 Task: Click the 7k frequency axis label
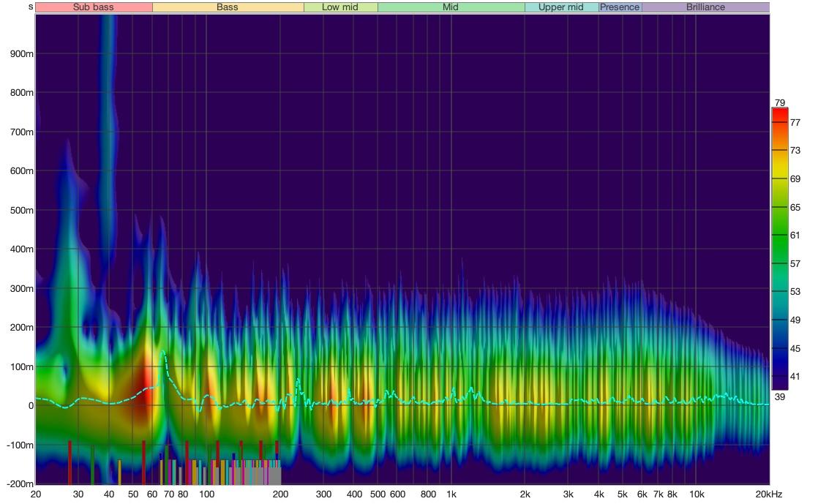(658, 494)
